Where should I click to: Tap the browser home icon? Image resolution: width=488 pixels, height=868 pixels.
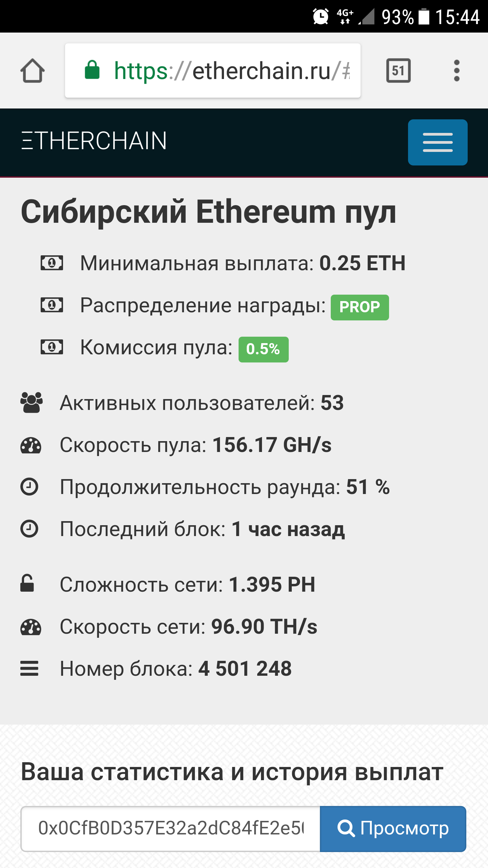click(33, 71)
